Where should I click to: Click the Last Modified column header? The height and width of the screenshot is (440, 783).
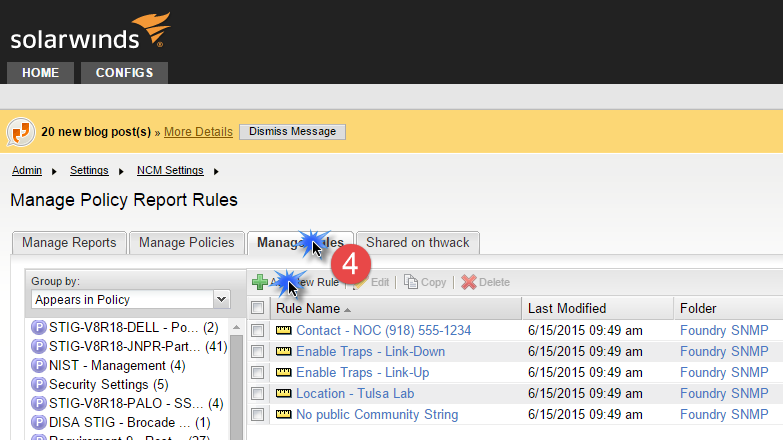click(x=598, y=308)
